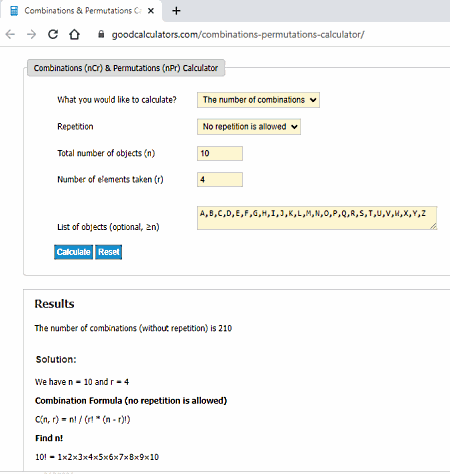Focus the Number of elements taken field
Screen dimensions: 450x474
coord(220,180)
